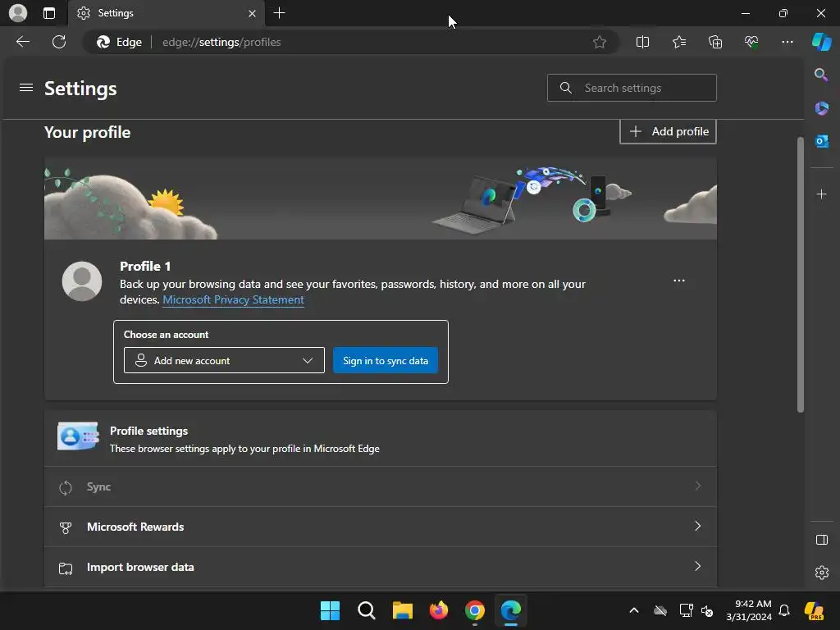
Task: Open Copilot preview in system tray
Action: pos(814,610)
